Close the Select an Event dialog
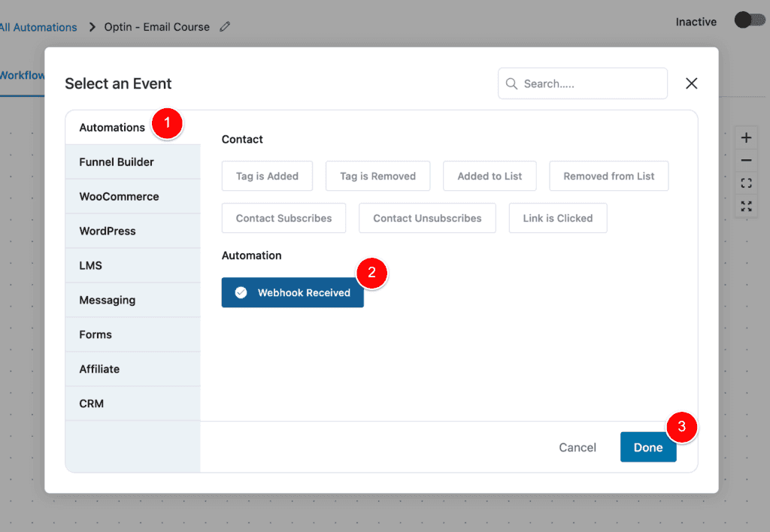The width and height of the screenshot is (770, 532). (691, 83)
